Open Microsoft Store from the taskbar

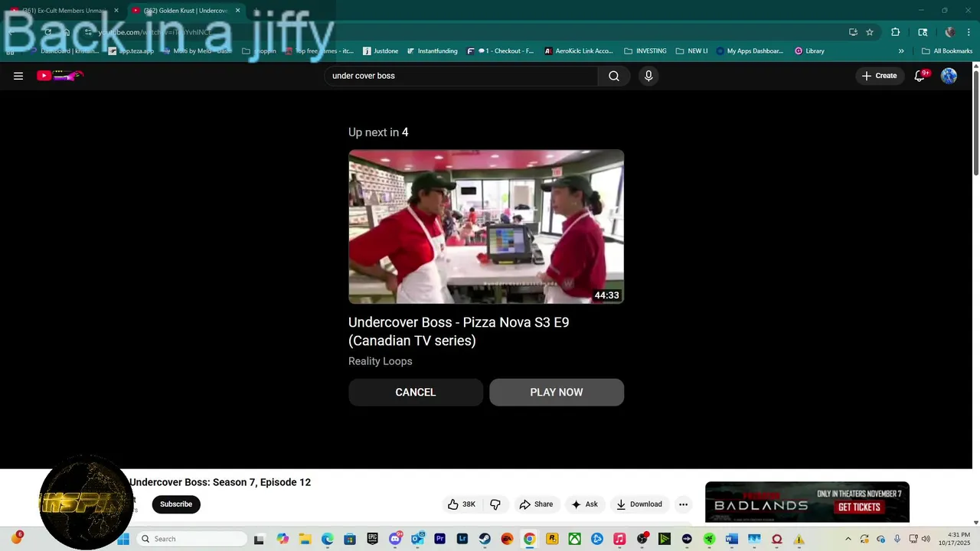[350, 539]
